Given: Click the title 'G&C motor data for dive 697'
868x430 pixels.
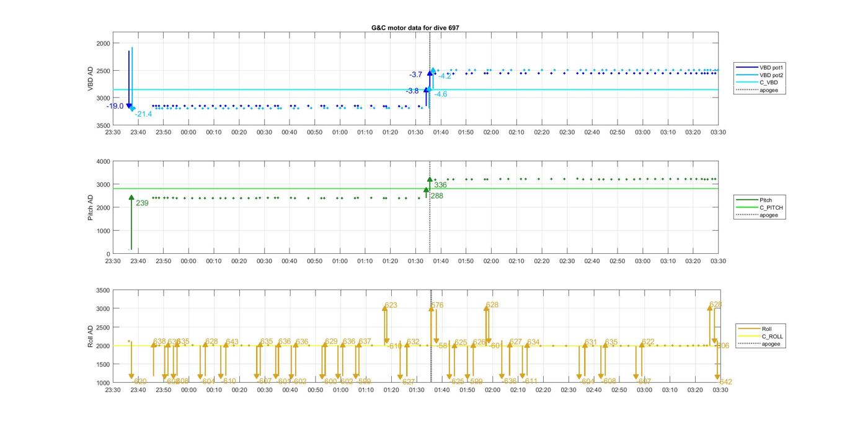Looking at the screenshot, I should point(415,28).
